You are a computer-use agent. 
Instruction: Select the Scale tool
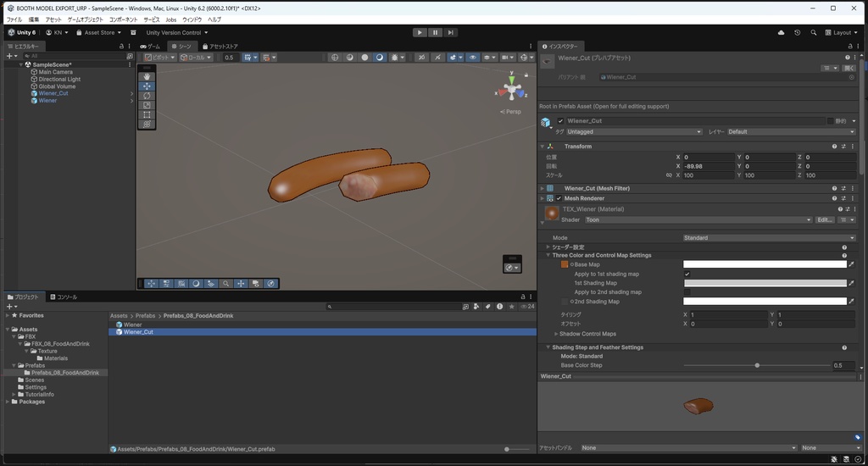point(147,105)
